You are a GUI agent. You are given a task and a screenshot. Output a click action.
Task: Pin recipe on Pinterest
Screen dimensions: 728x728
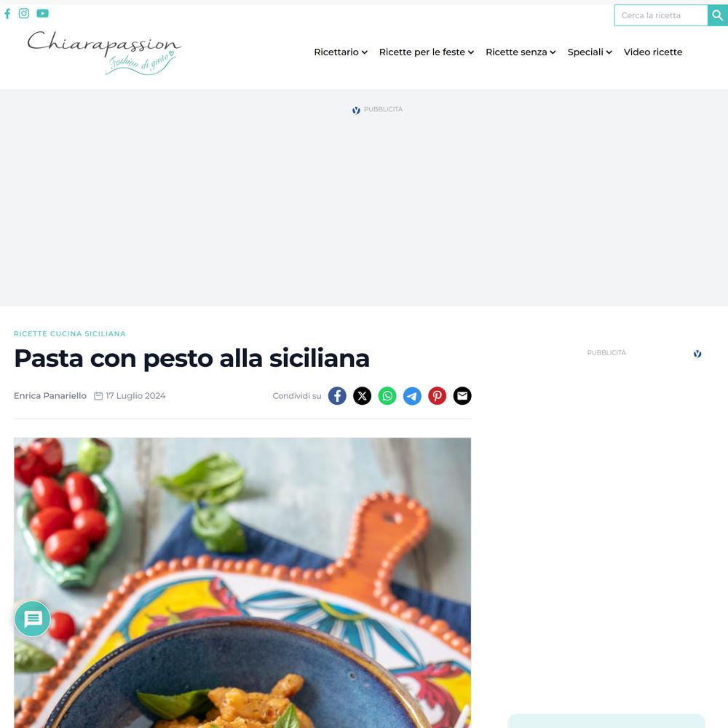click(x=438, y=396)
